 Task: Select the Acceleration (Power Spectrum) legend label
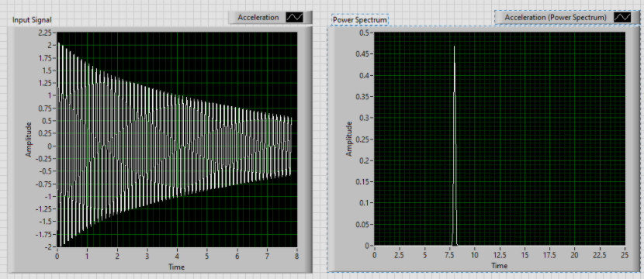coord(556,18)
